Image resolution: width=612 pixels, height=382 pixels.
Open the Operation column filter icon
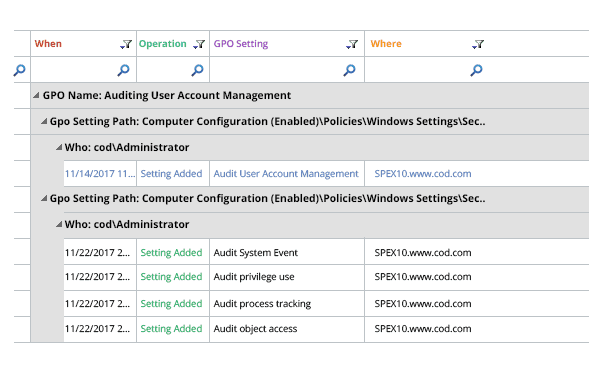click(x=199, y=44)
